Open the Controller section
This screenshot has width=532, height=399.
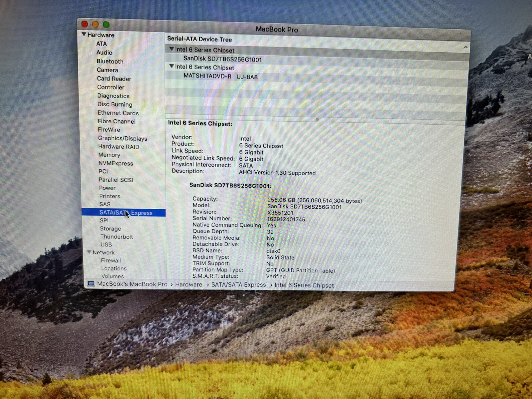click(x=110, y=87)
